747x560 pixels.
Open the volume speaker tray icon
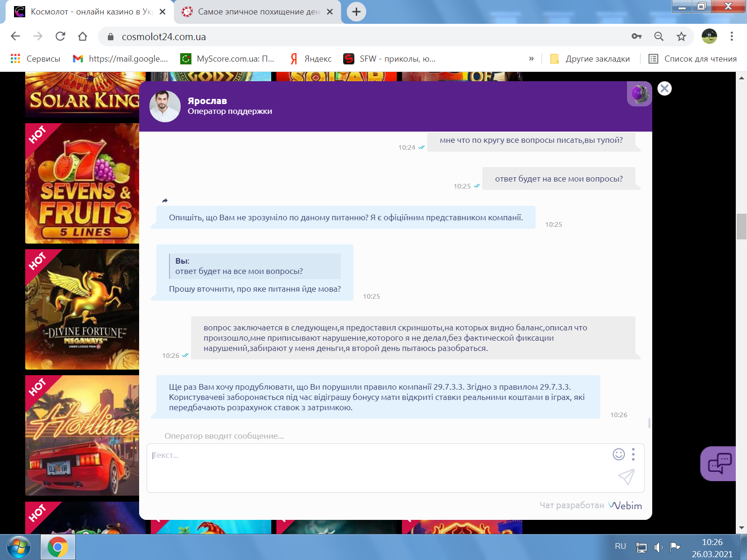pyautogui.click(x=658, y=547)
